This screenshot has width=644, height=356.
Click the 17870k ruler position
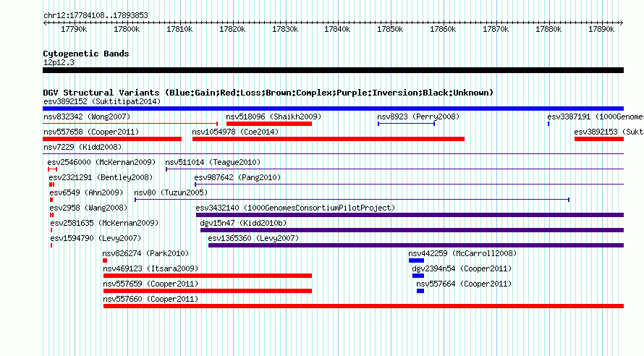496,29
